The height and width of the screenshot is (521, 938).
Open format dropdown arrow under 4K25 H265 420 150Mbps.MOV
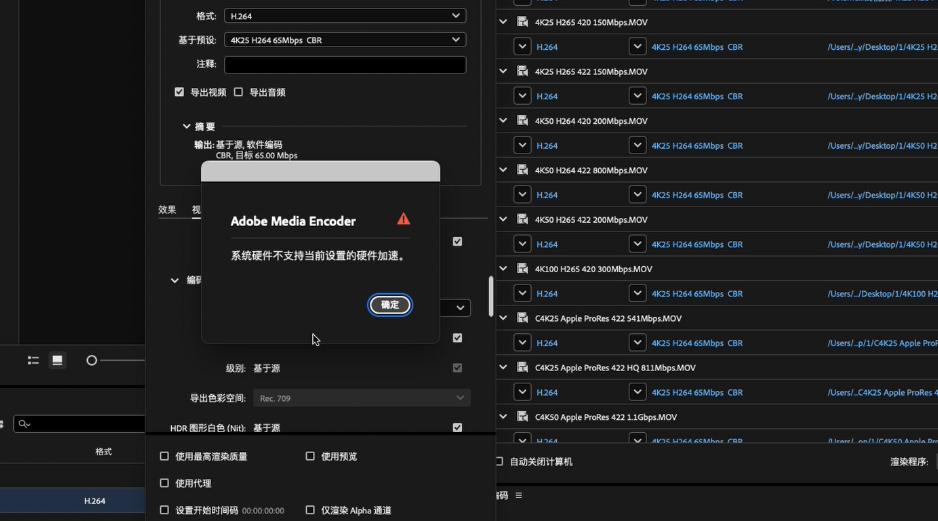(522, 46)
